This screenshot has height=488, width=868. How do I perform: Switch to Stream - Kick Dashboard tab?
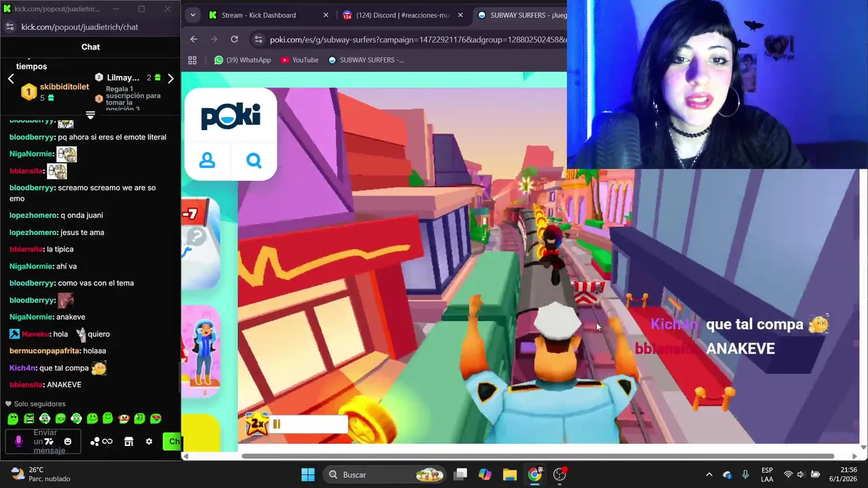tap(267, 15)
